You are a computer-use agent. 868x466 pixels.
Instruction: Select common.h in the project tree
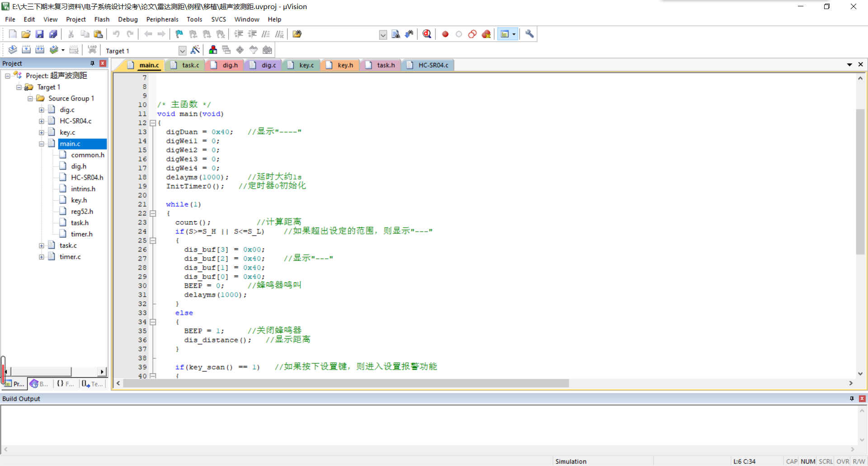point(87,155)
